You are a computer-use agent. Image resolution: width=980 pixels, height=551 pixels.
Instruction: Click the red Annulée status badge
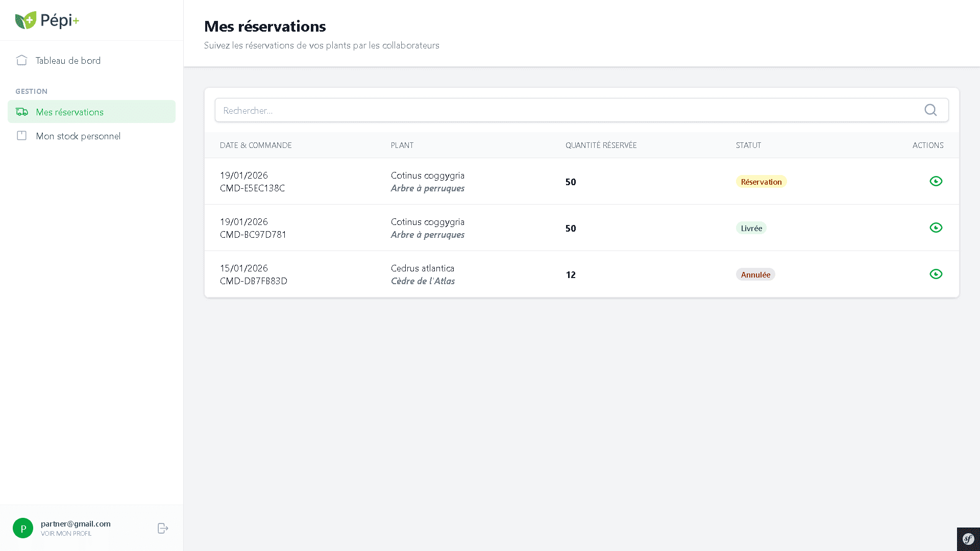(755, 274)
